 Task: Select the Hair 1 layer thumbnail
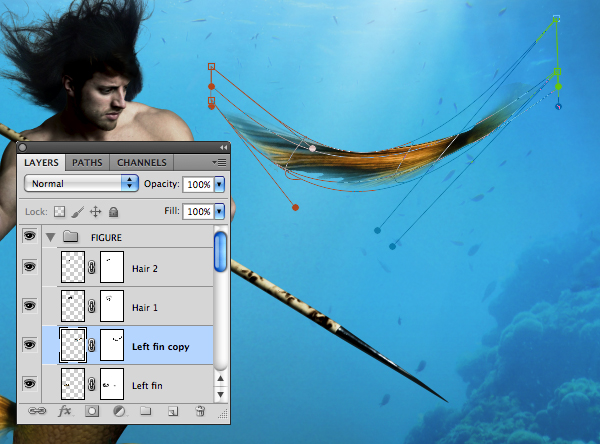pos(73,306)
